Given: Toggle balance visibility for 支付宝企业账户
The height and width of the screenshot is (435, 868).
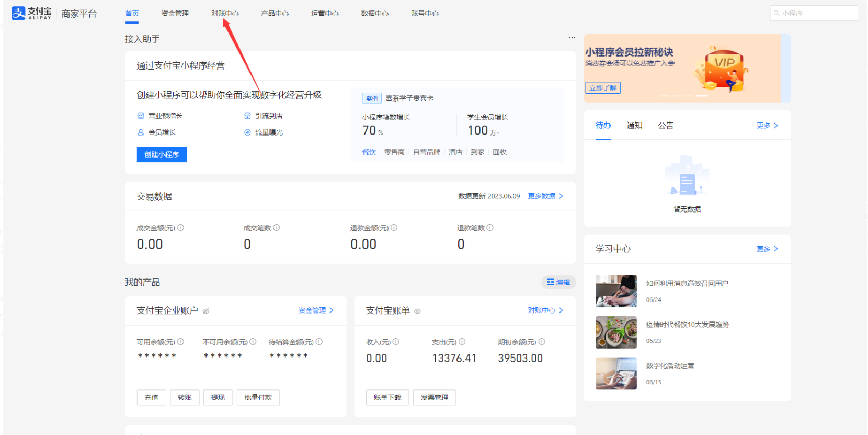Looking at the screenshot, I should pos(206,311).
